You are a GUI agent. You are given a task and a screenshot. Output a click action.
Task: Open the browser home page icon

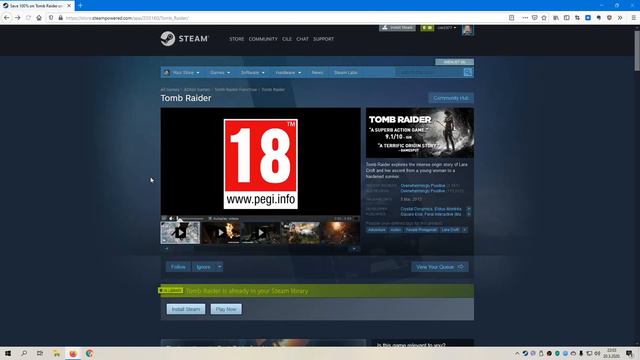coord(39,18)
